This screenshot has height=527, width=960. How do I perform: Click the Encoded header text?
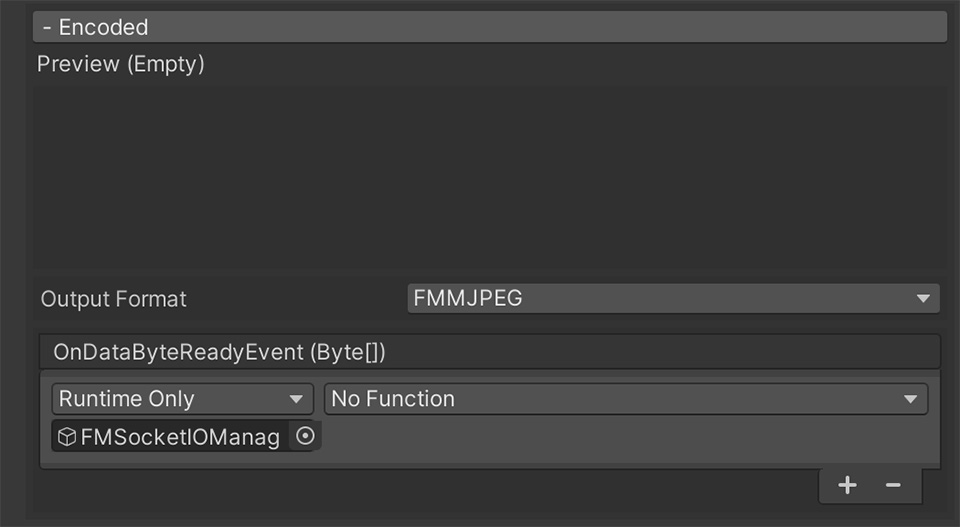click(x=103, y=28)
